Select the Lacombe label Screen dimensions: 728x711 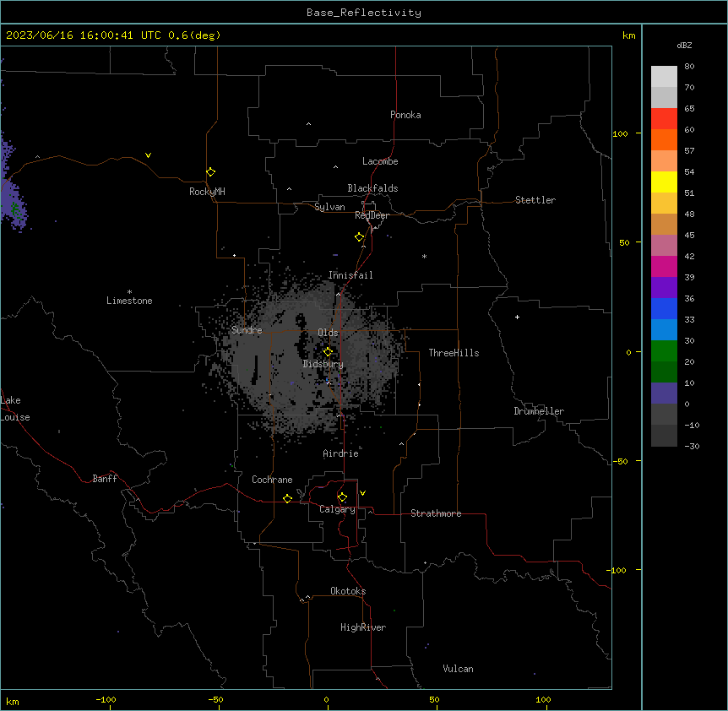click(380, 161)
